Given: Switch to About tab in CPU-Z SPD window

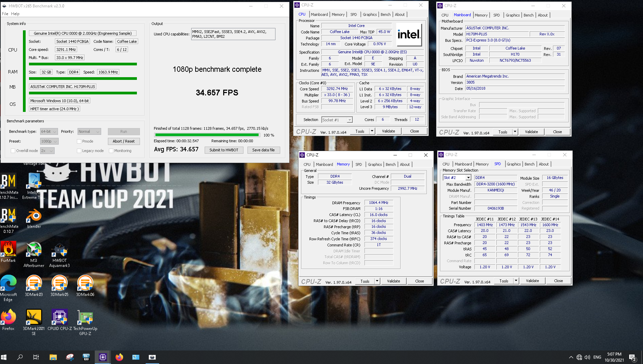Looking at the screenshot, I should tap(544, 164).
